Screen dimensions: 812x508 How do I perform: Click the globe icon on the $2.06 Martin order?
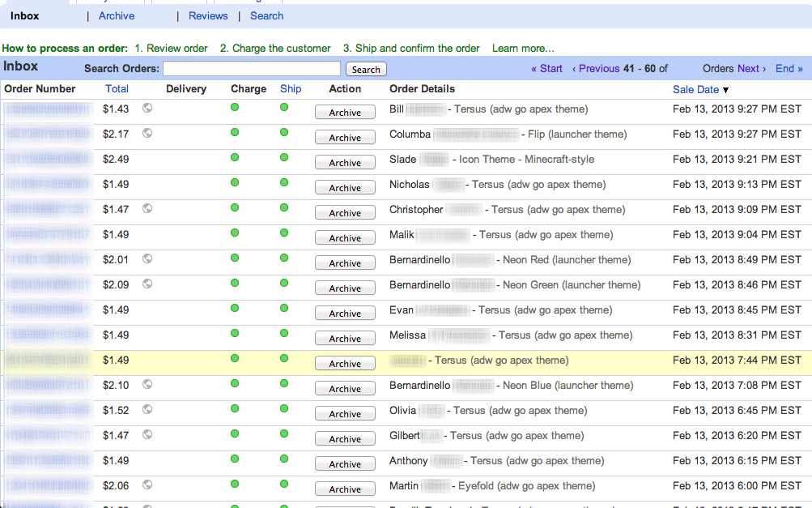147,485
